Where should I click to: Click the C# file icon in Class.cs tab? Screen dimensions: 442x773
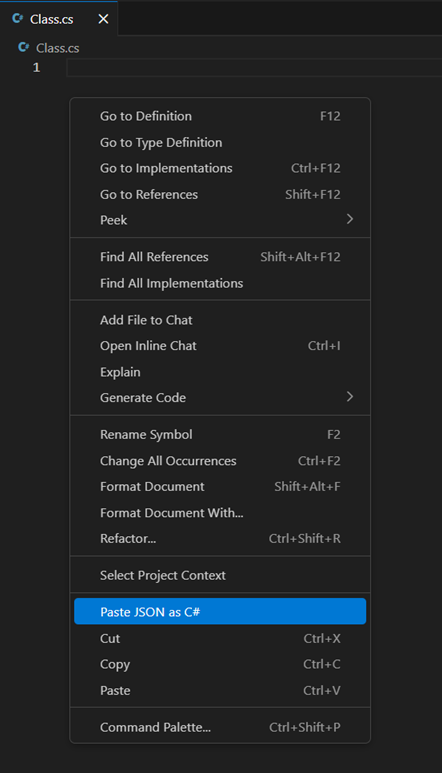(x=18, y=19)
